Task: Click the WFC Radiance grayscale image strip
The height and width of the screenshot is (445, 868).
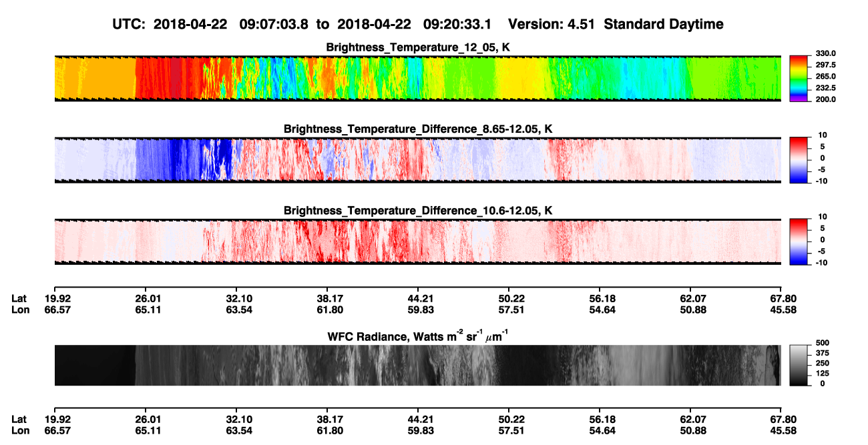Action: click(417, 365)
